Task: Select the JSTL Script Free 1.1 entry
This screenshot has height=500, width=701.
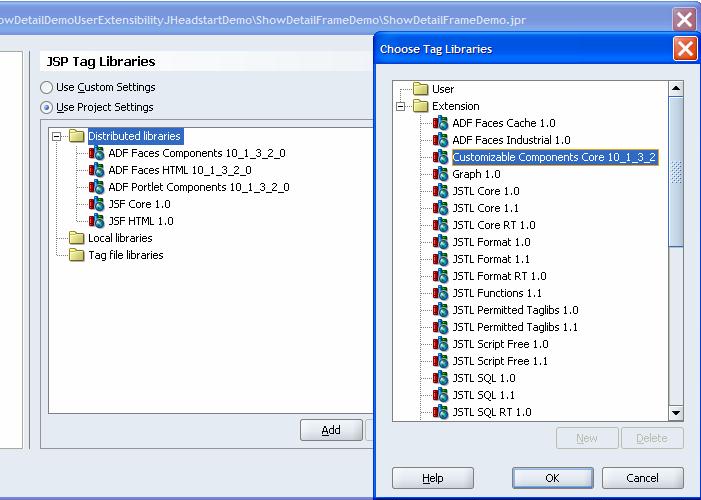Action: (500, 361)
